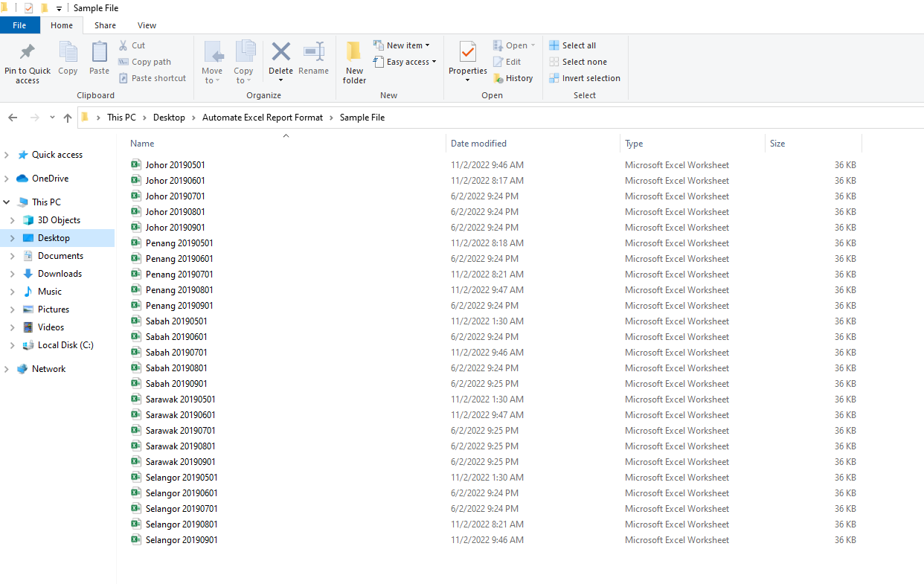Collapse the This PC tree node
This screenshot has height=584, width=924.
point(7,202)
